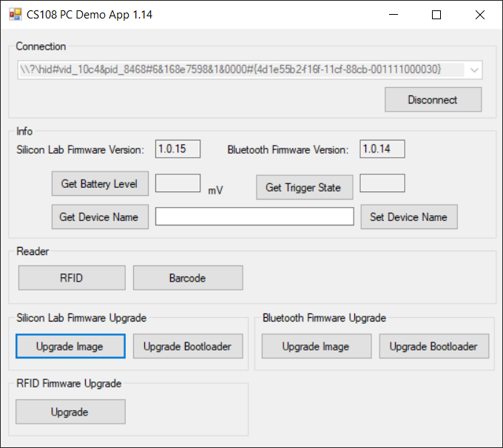Maximize the CS108 Demo App window

tap(436, 15)
